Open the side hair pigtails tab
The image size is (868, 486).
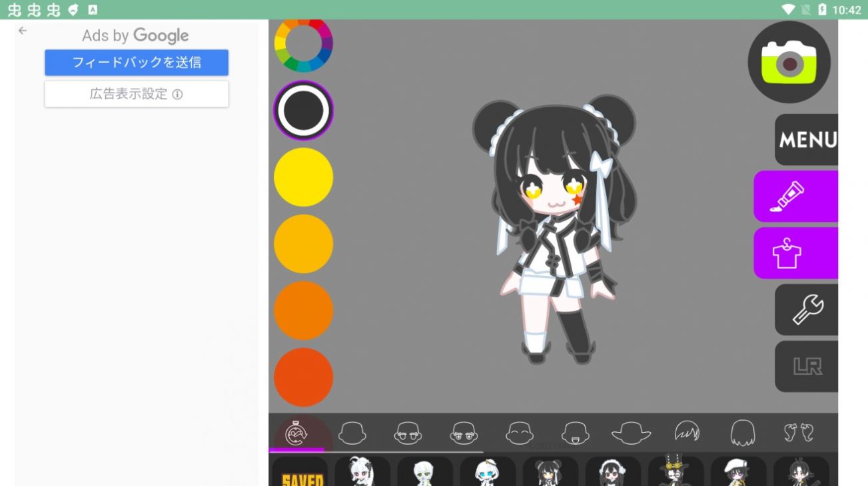point(798,433)
